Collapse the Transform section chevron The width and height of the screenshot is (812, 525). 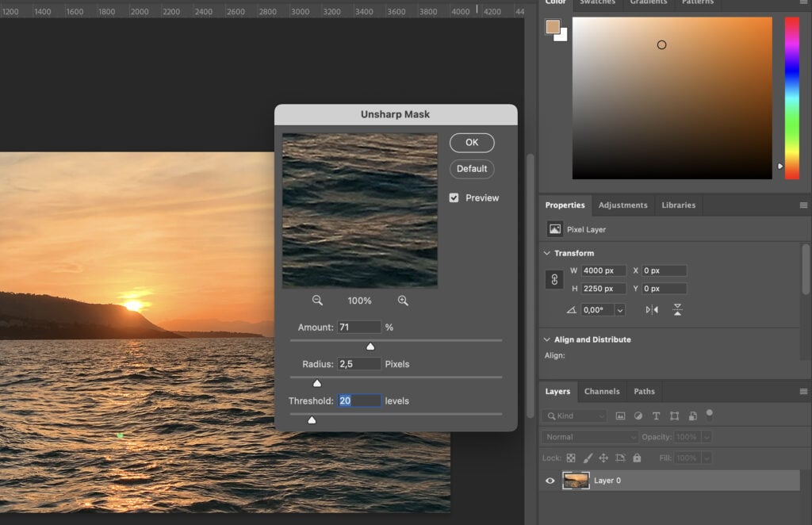pyautogui.click(x=546, y=253)
